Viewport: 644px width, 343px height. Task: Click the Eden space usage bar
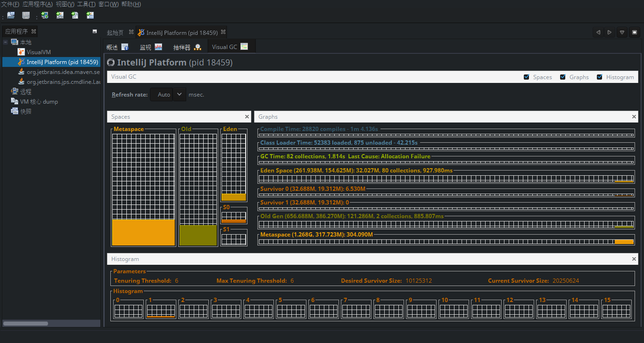(233, 197)
